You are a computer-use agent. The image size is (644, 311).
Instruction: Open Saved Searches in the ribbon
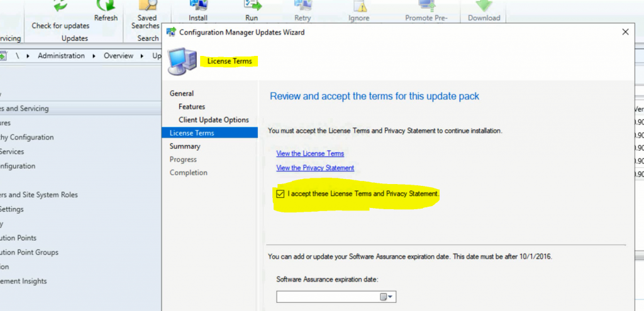(x=145, y=14)
